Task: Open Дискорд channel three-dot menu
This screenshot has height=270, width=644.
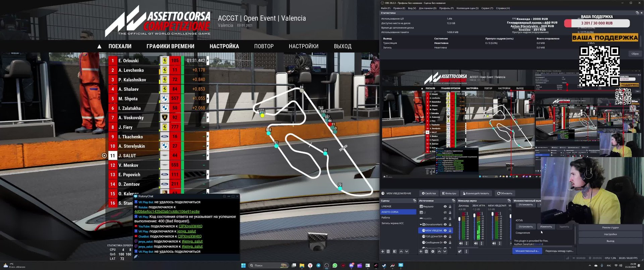Action: click(467, 243)
